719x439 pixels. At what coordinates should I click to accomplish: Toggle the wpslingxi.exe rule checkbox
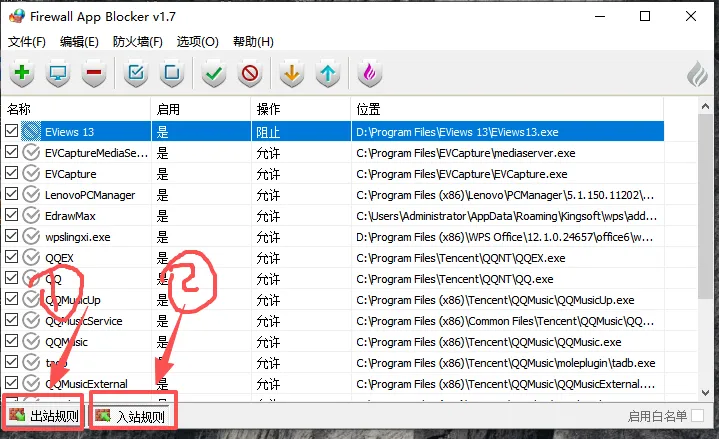tap(11, 236)
